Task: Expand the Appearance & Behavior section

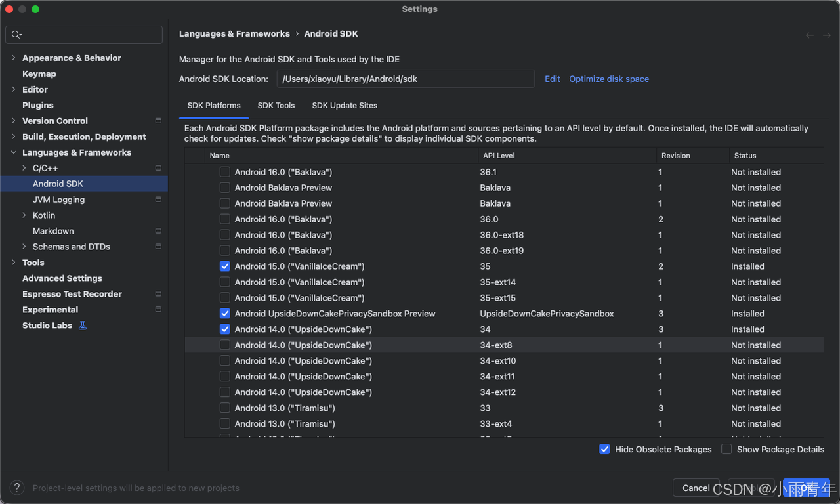Action: click(14, 58)
